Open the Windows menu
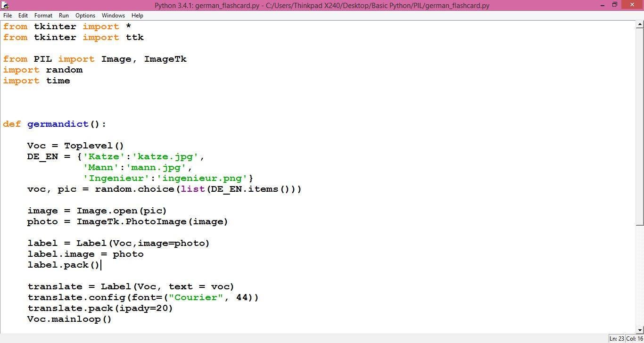Screen dimensions: 644x343 pyautogui.click(x=113, y=15)
